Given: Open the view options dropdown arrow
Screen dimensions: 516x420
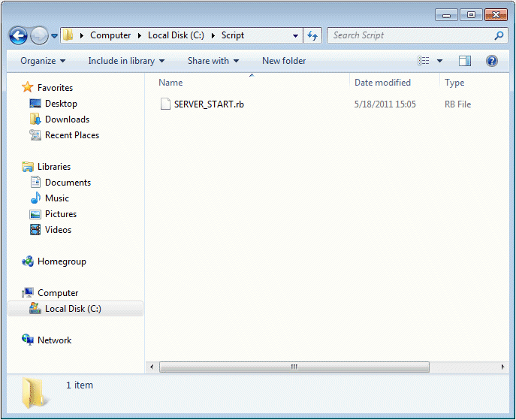Looking at the screenshot, I should (x=439, y=61).
